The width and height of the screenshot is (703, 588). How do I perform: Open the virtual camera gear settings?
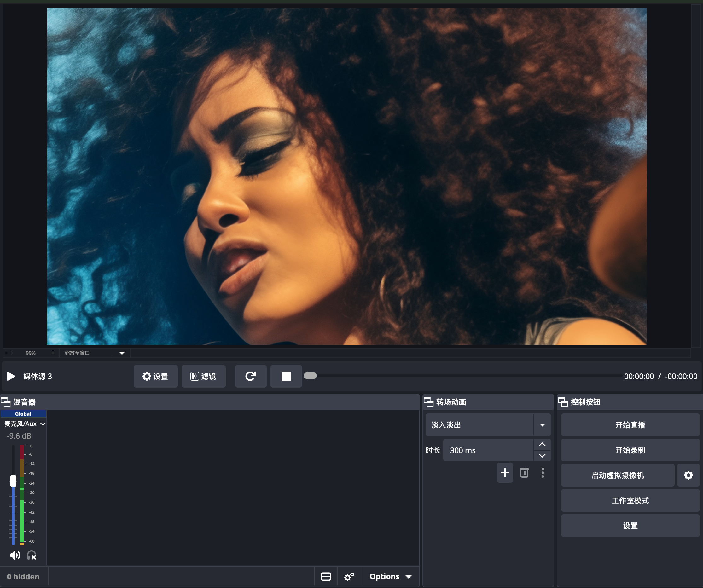coord(688,475)
